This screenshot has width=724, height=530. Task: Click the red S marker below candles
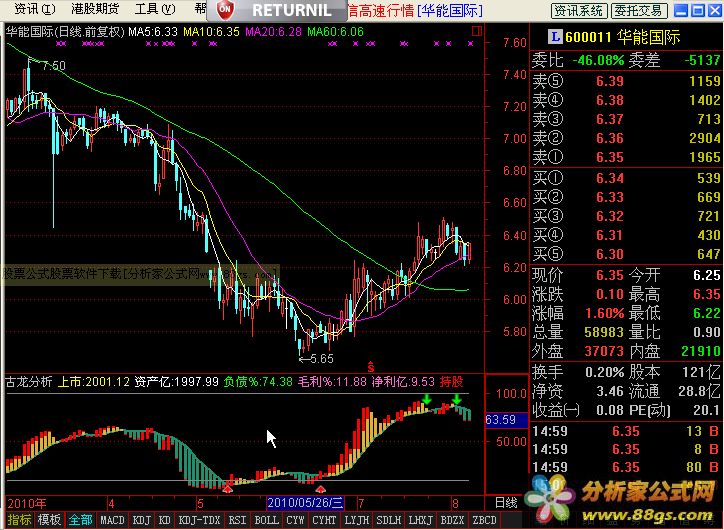point(370,367)
